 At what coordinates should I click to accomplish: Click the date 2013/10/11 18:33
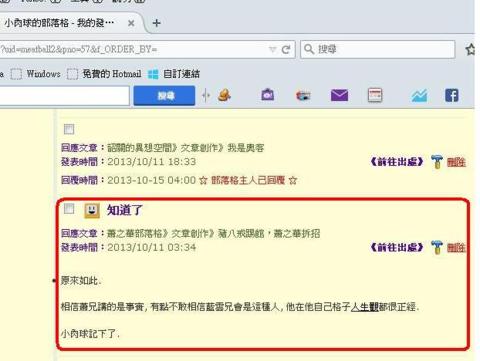(x=152, y=162)
